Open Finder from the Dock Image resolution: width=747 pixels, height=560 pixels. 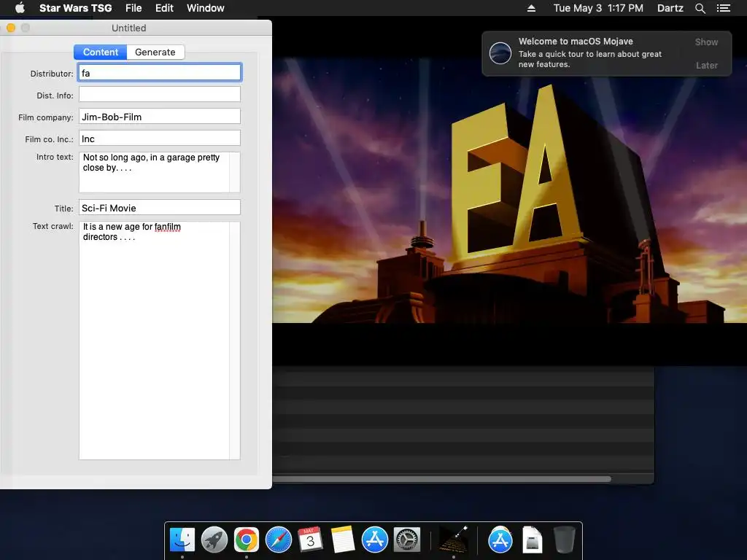[x=182, y=540]
